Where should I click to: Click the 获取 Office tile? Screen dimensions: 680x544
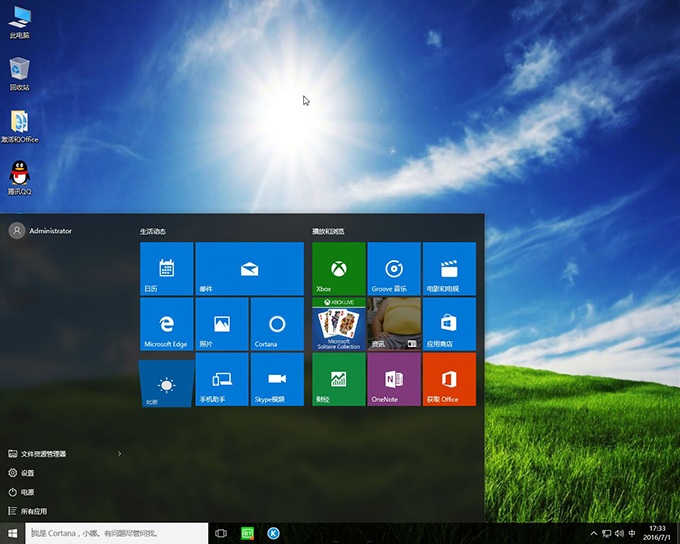tap(449, 379)
